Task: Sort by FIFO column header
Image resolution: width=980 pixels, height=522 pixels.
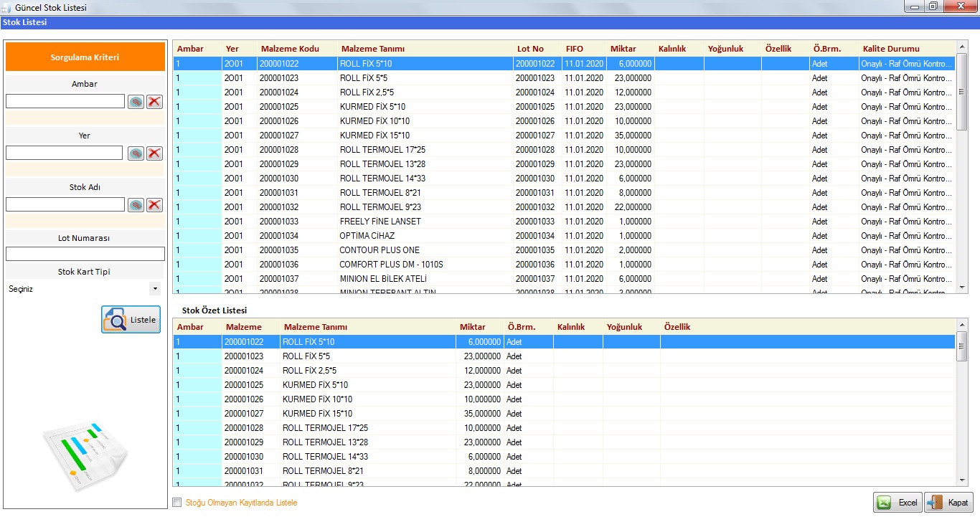Action: point(575,49)
